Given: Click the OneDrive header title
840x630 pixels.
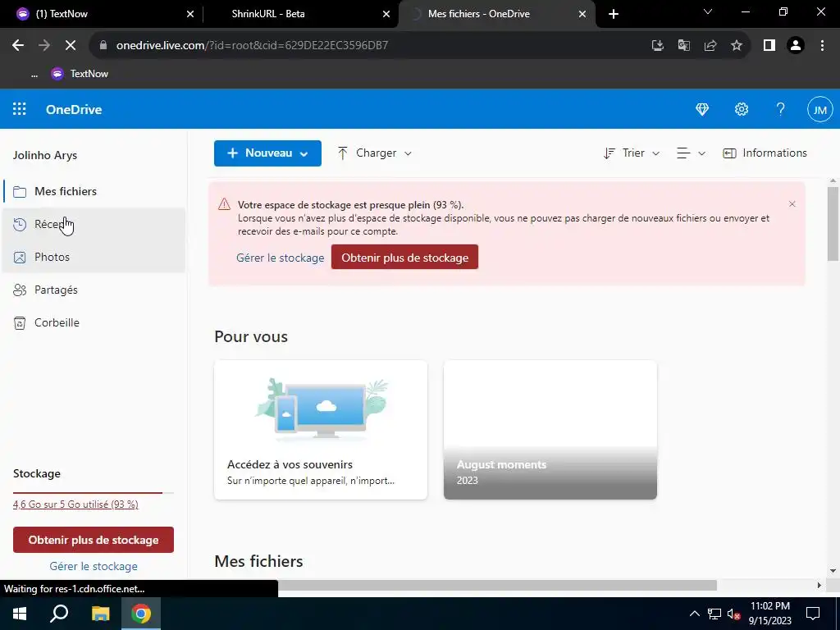Looking at the screenshot, I should (x=74, y=109).
